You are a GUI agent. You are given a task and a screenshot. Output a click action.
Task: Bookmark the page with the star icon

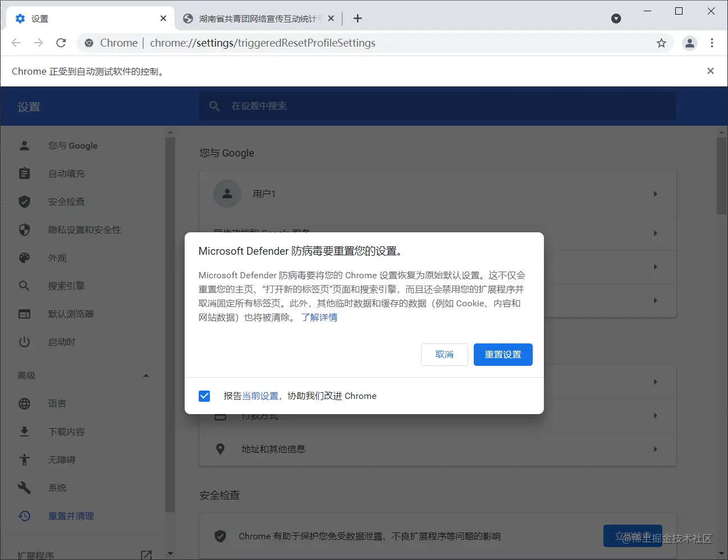[661, 43]
